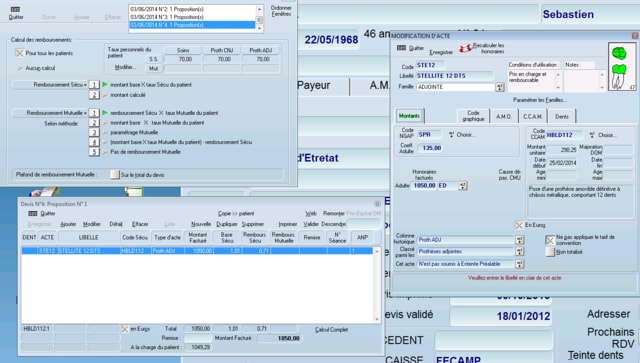Click the green tooth graphic thumbnail
640x363 pixels.
click(622, 66)
